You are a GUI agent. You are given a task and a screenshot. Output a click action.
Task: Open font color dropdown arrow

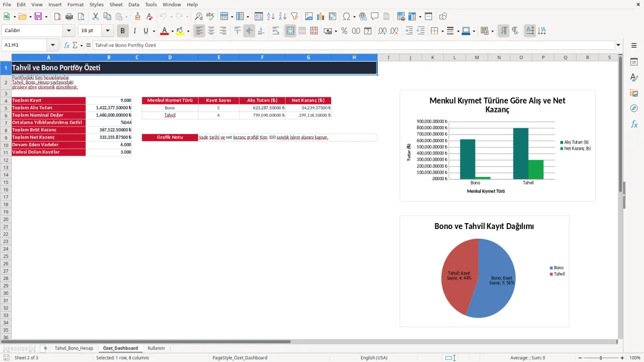click(x=172, y=31)
